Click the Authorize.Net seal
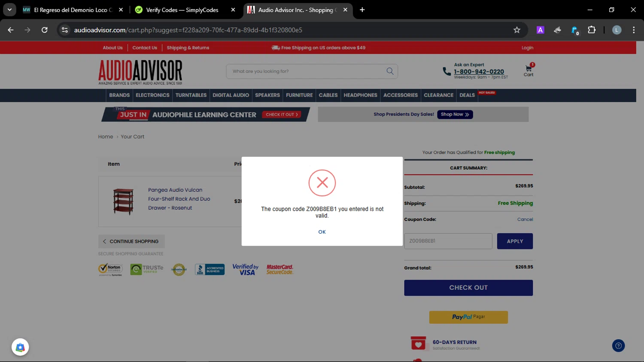Image resolution: width=644 pixels, height=362 pixels. tap(179, 269)
